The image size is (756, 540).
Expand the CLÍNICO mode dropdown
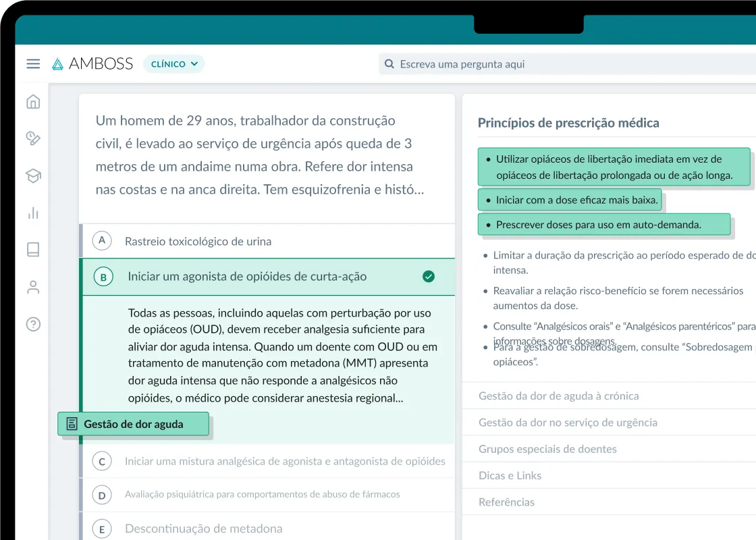[174, 63]
